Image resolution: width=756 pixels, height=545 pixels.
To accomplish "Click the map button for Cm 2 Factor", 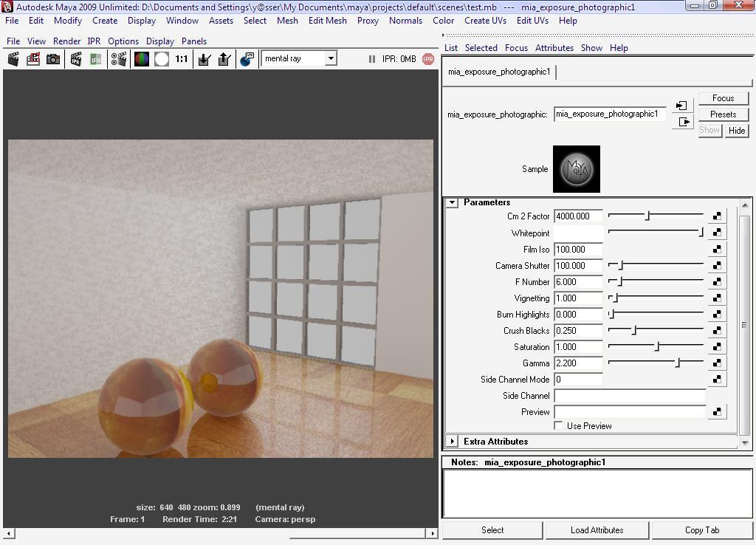I will [x=717, y=216].
